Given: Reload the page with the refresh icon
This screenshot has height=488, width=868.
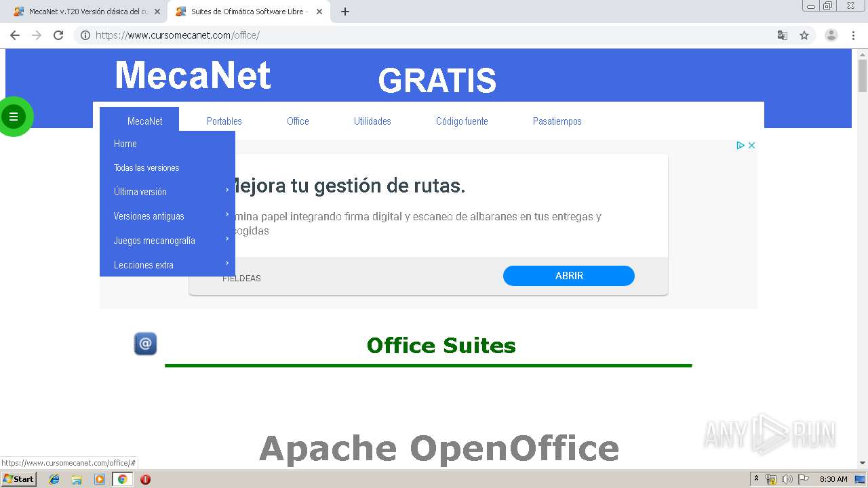Looking at the screenshot, I should click(x=58, y=35).
